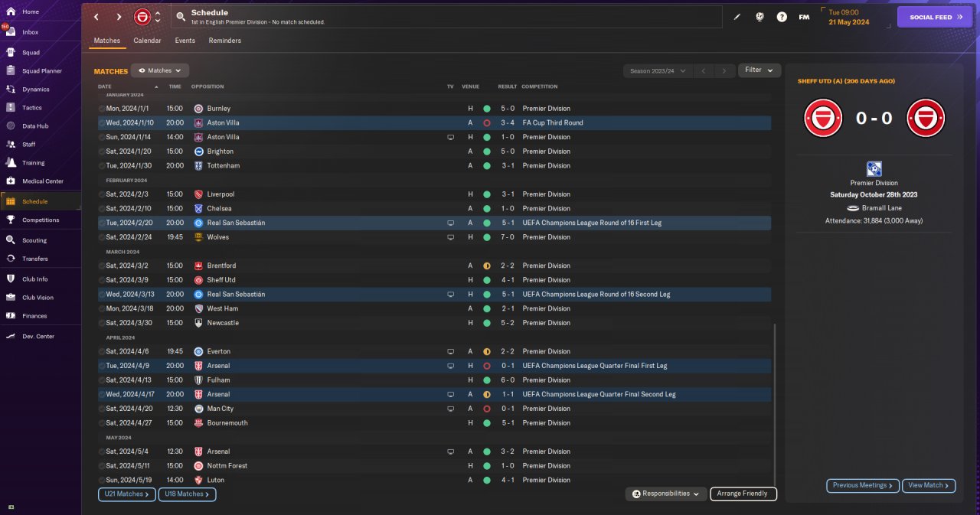Go to previous season arrow
This screenshot has height=515, width=980.
[704, 70]
